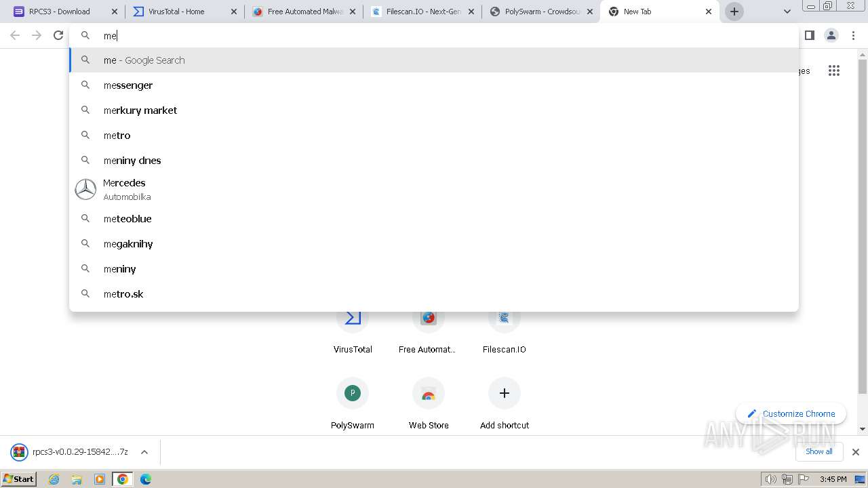
Task: Pick the 'meteoblue' suggestion
Action: (434, 219)
